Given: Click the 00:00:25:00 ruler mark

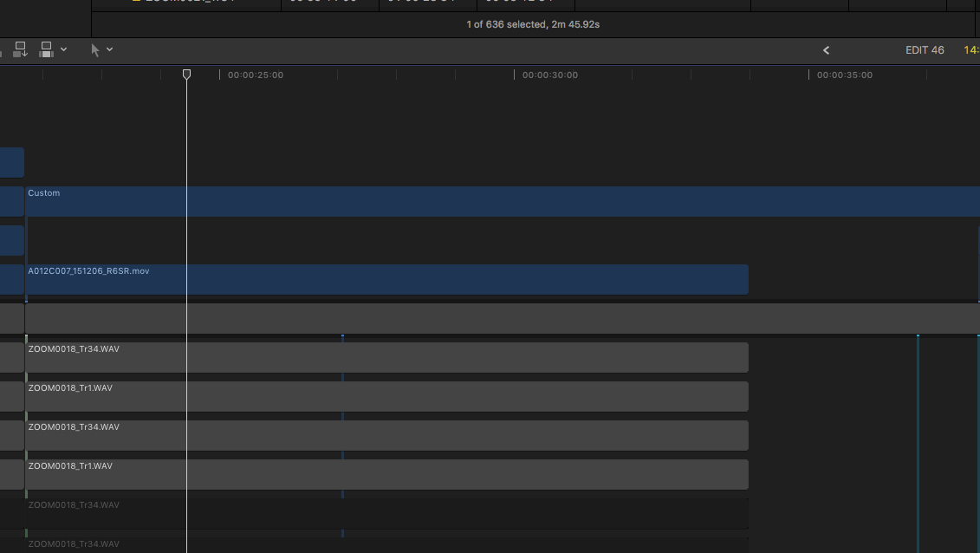Looking at the screenshot, I should coord(255,75).
